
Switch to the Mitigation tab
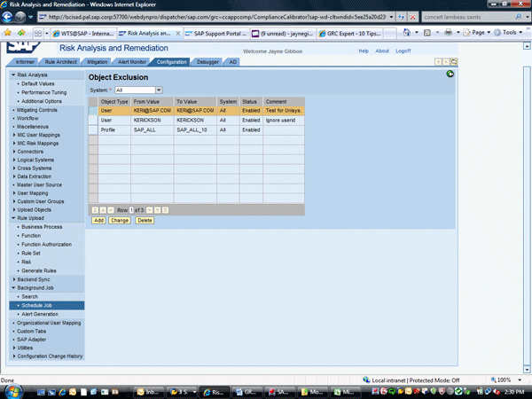(x=97, y=62)
